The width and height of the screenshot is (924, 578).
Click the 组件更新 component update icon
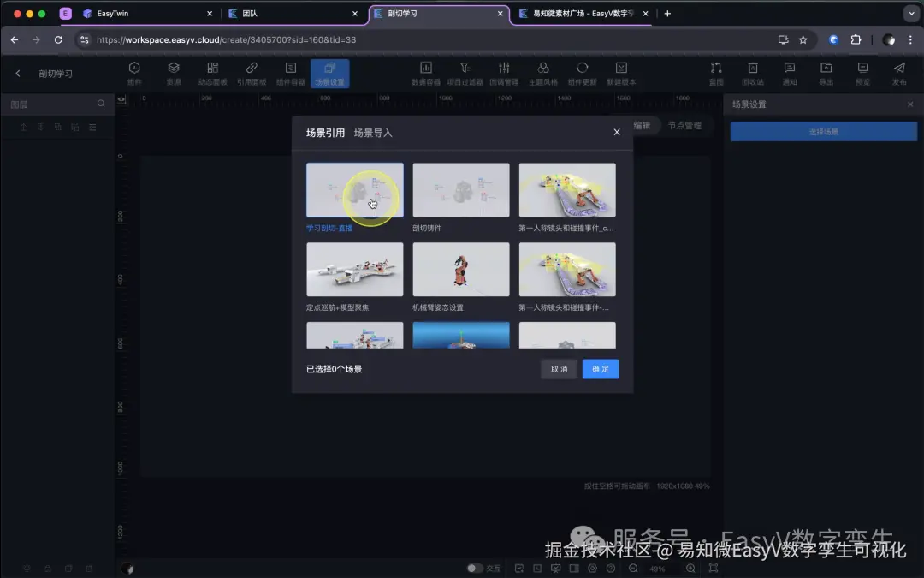(583, 73)
